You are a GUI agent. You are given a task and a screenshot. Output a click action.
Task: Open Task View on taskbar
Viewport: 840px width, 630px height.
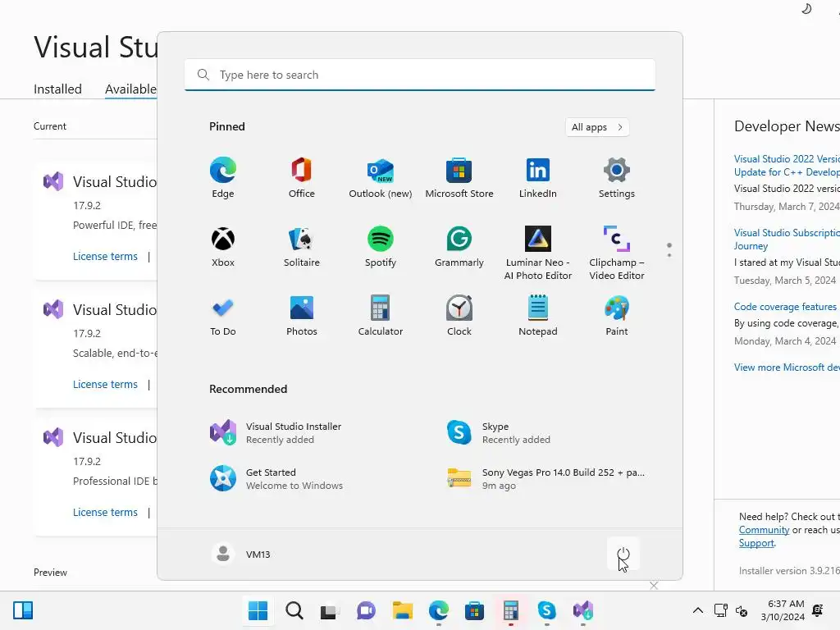pos(330,610)
